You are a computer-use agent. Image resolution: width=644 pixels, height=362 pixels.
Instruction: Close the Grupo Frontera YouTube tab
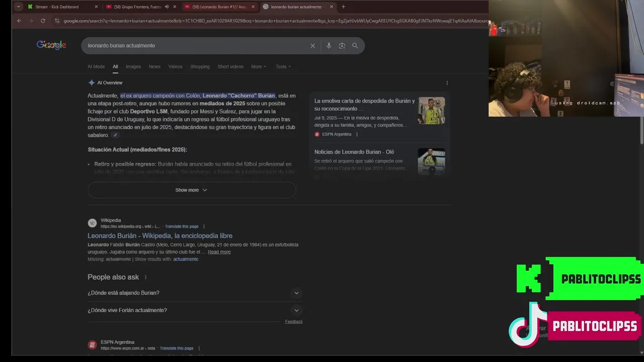175,7
